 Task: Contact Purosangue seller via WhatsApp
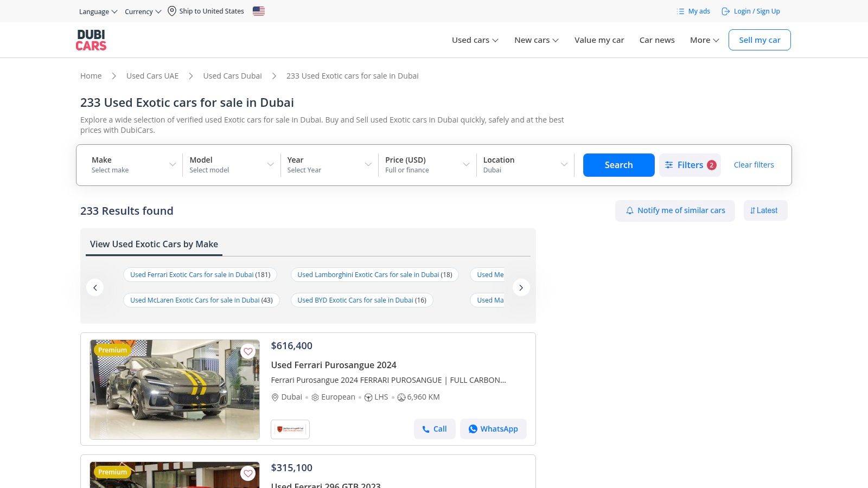click(493, 429)
